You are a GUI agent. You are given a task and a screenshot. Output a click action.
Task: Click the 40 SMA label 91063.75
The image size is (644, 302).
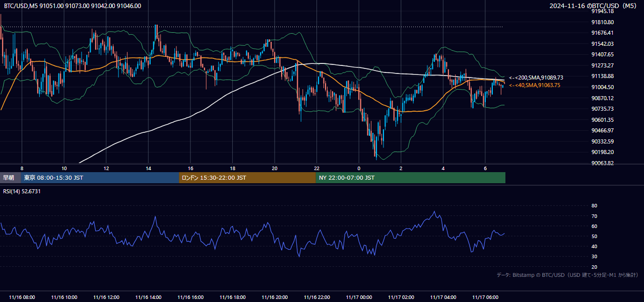[535, 85]
